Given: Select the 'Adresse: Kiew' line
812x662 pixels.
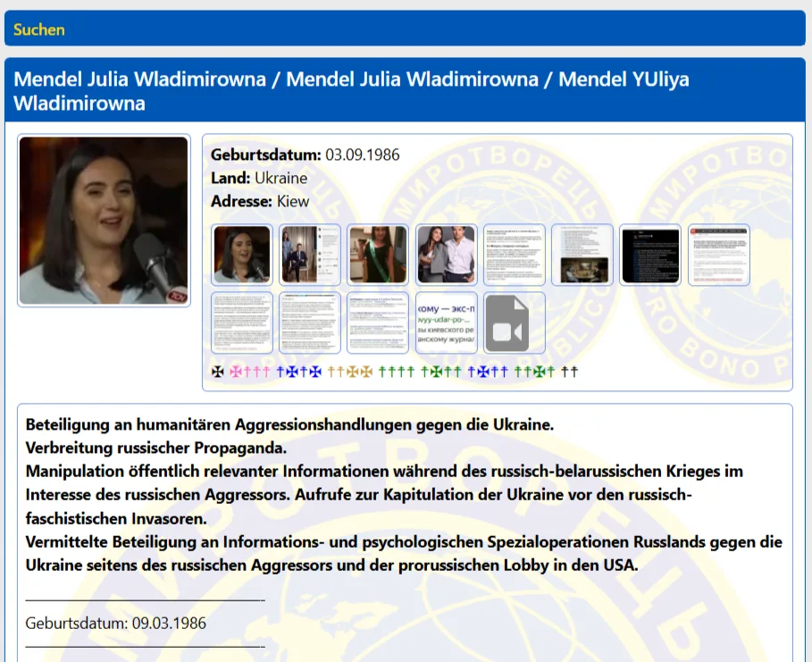Looking at the screenshot, I should 260,201.
